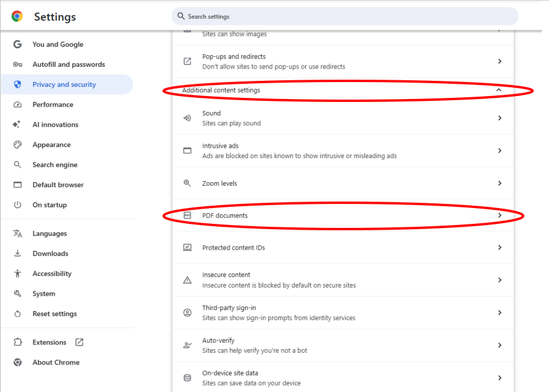
Task: Click the Insecure content warning icon
Action: pyautogui.click(x=187, y=279)
